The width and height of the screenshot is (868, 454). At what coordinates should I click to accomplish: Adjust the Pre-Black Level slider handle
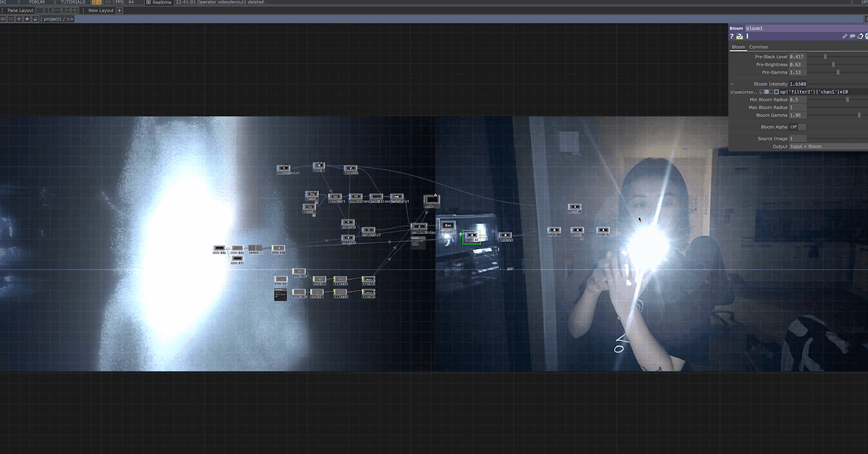pyautogui.click(x=825, y=56)
